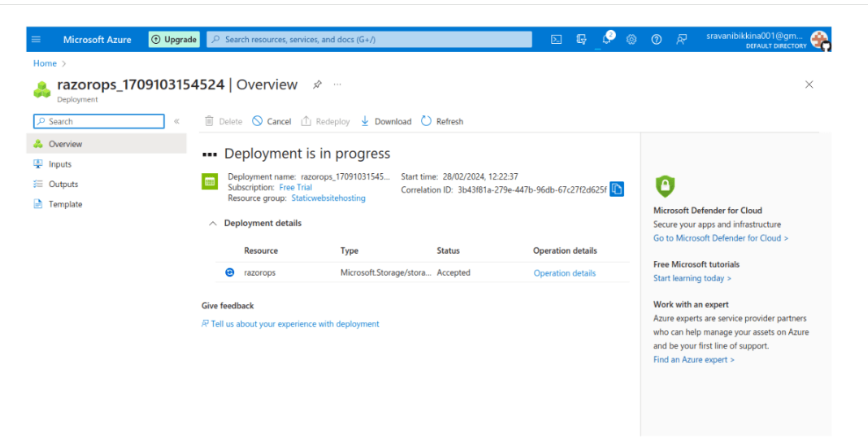
Task: Click the Microsoft Defender shield icon
Action: tap(665, 187)
